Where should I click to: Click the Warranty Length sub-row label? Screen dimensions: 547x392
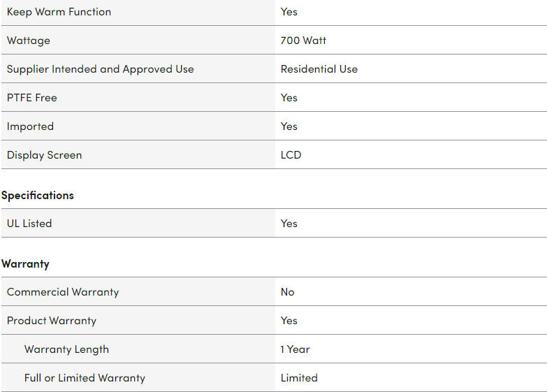tap(66, 349)
